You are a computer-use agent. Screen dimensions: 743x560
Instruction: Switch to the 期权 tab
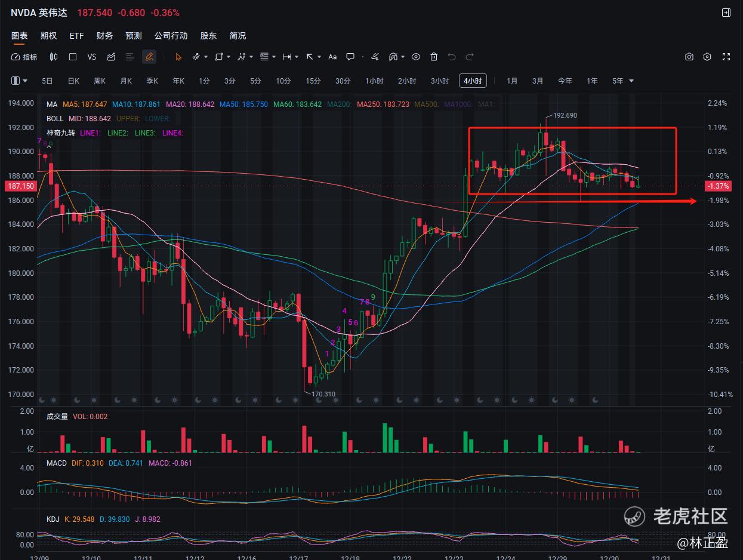(48, 36)
